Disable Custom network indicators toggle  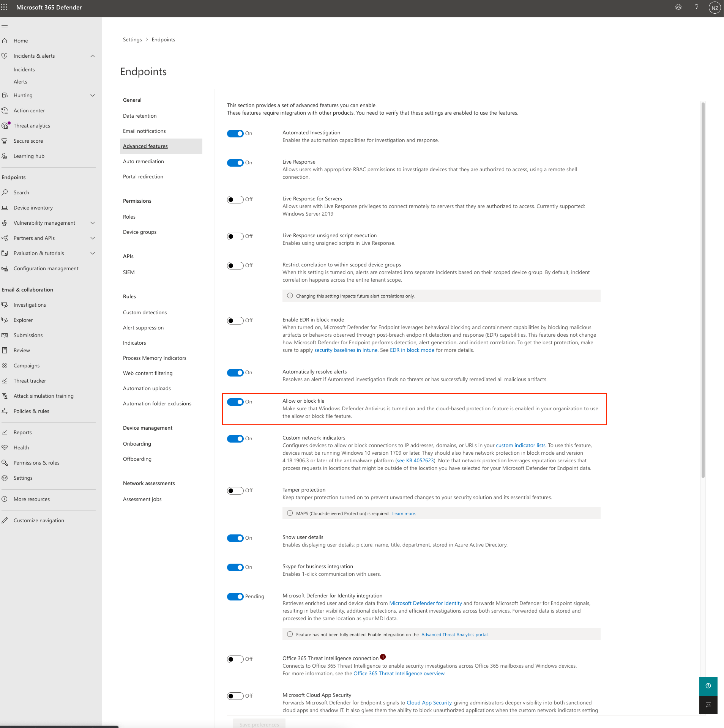235,439
